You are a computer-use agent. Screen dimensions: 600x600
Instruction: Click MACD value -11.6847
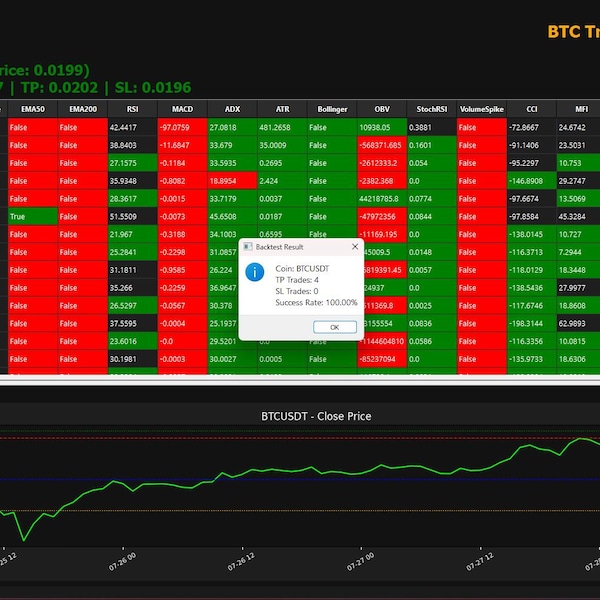pyautogui.click(x=183, y=145)
